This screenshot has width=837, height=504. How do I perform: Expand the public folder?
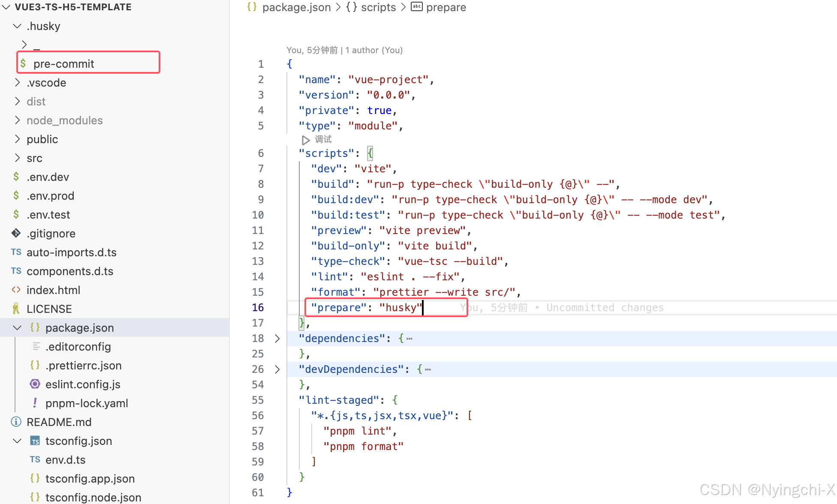tap(17, 139)
